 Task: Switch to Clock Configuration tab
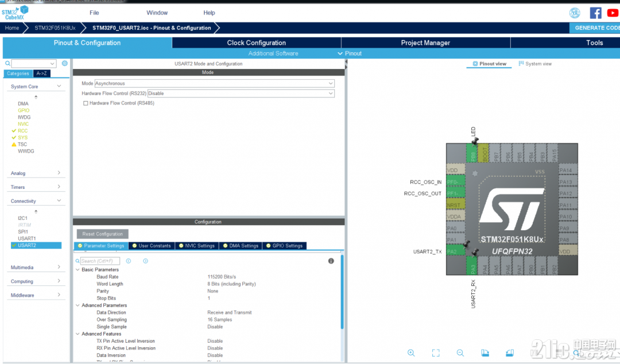(x=256, y=42)
